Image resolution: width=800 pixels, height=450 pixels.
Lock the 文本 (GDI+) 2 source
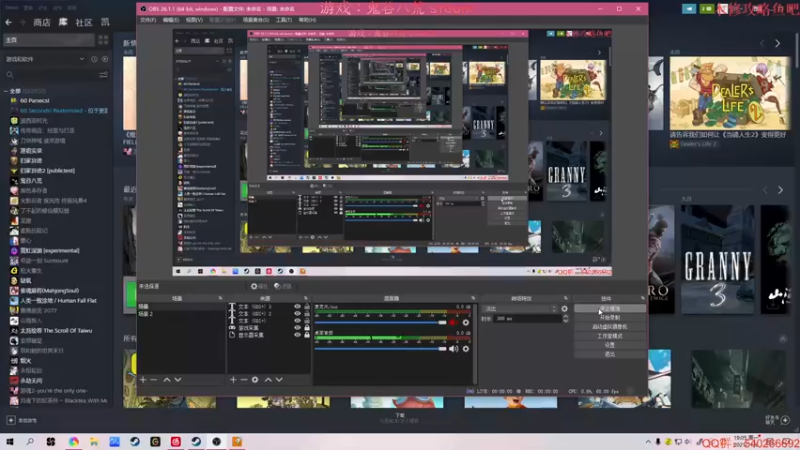point(307,314)
